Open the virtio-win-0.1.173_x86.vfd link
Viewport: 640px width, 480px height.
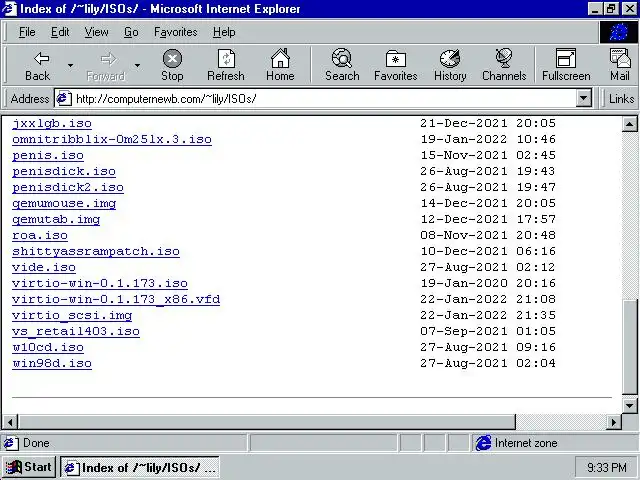tap(116, 299)
